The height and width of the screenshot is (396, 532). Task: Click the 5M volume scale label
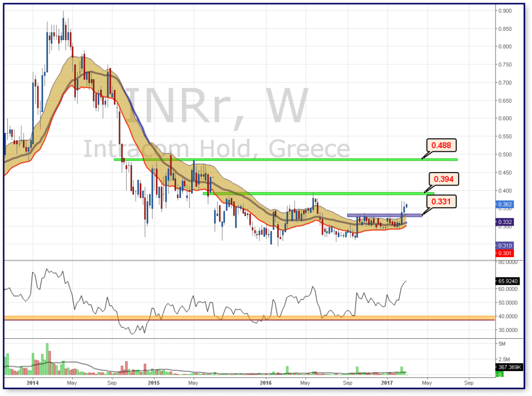502,344
